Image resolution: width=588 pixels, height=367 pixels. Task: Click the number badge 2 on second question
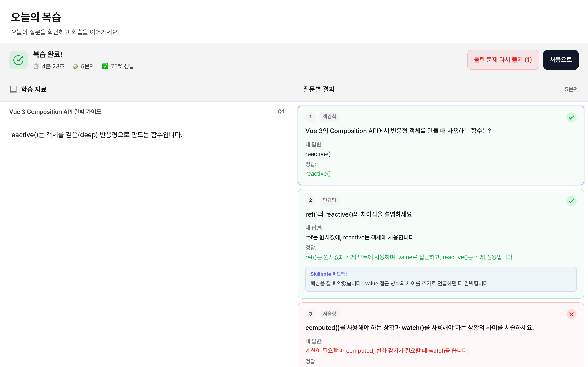click(310, 200)
